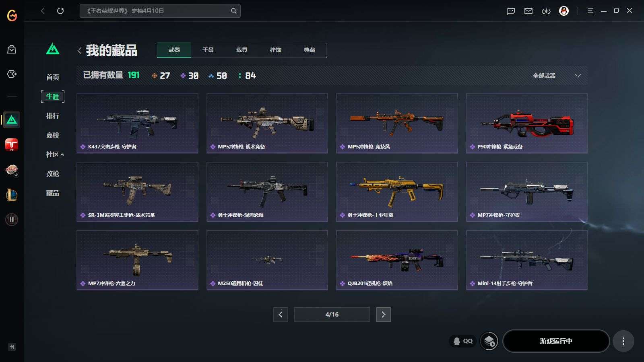Switch to the 干员 tab
The image size is (644, 362).
click(x=208, y=50)
